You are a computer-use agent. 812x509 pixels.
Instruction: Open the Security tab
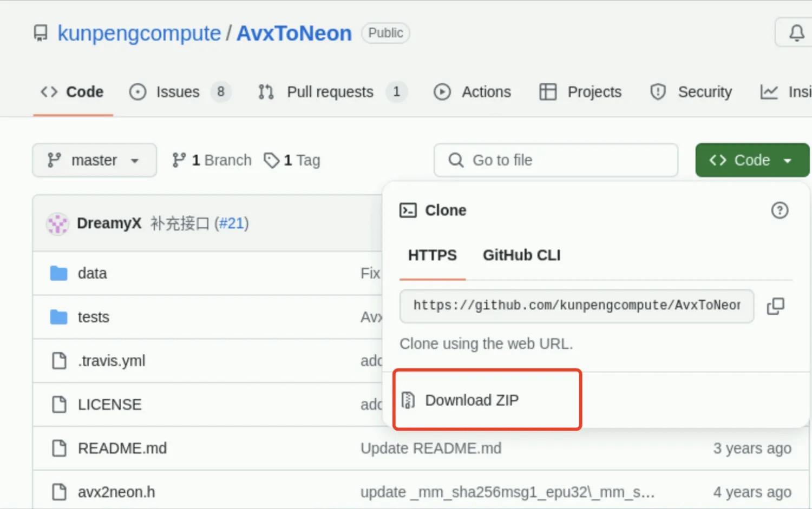691,92
